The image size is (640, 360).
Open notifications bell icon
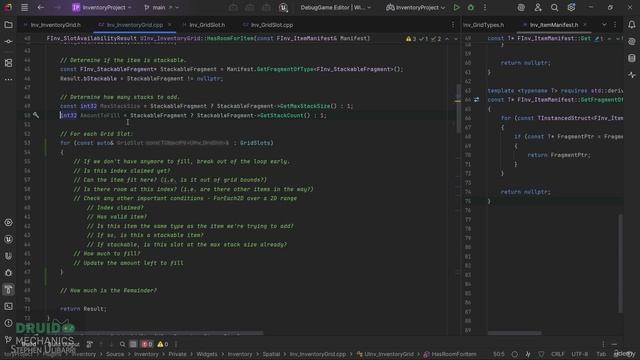point(631,25)
